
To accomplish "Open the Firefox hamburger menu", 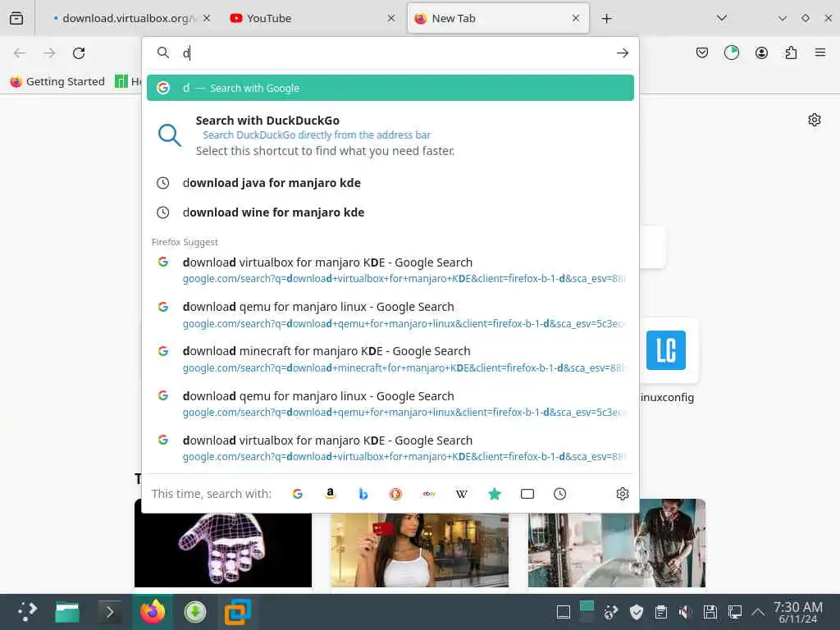I will point(820,52).
